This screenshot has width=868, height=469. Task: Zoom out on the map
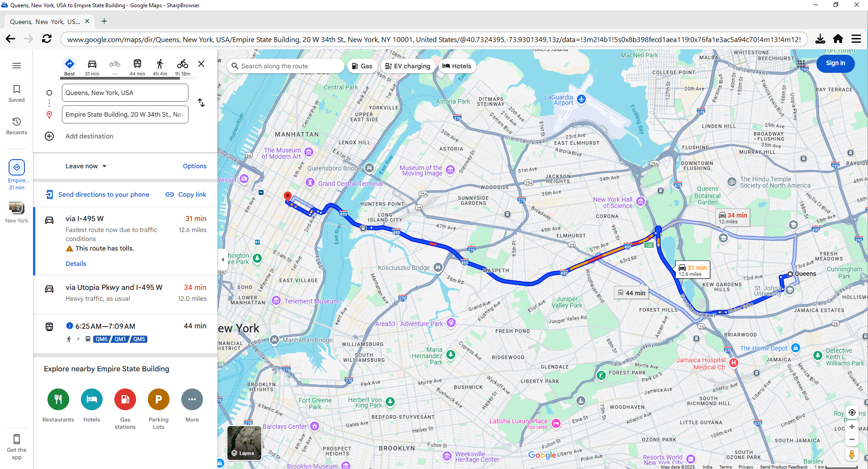pos(852,439)
